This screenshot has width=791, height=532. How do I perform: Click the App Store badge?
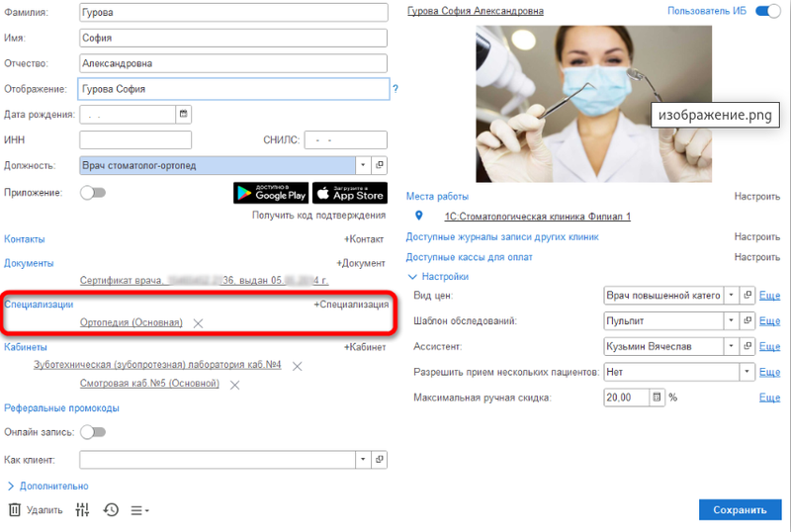click(x=350, y=193)
